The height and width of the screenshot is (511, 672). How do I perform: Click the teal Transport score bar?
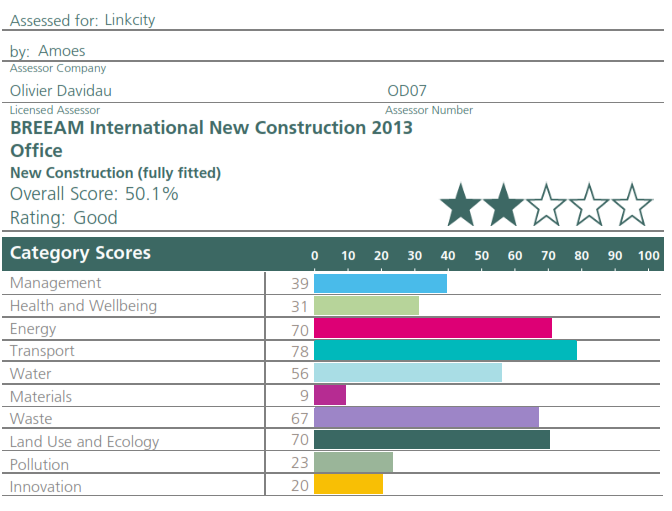[445, 351]
